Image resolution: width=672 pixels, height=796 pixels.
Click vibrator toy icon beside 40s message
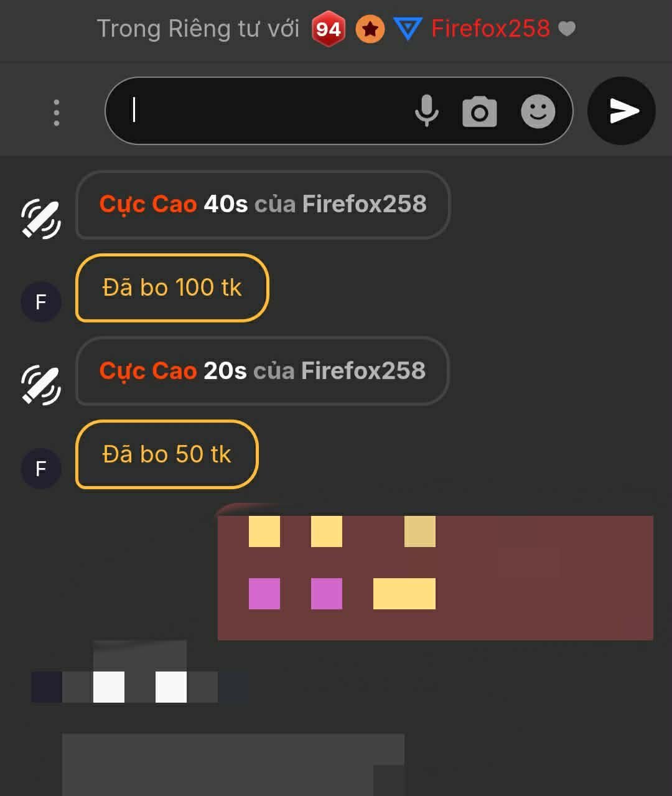point(41,219)
